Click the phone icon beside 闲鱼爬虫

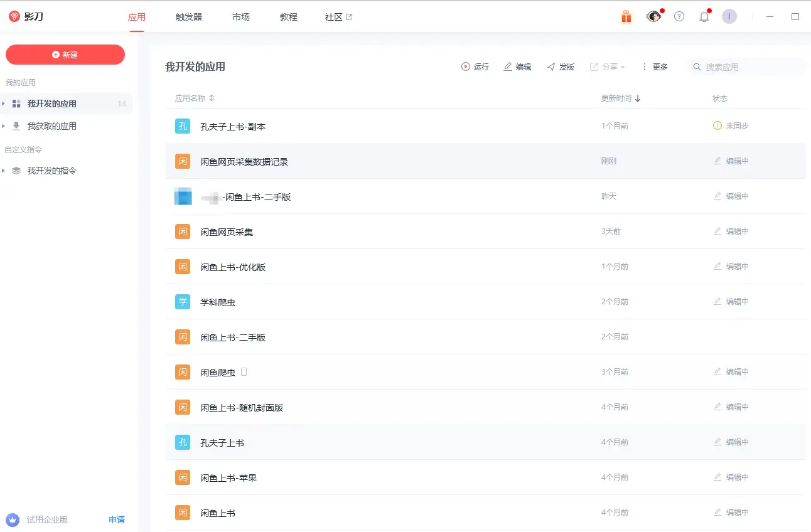pyautogui.click(x=244, y=372)
